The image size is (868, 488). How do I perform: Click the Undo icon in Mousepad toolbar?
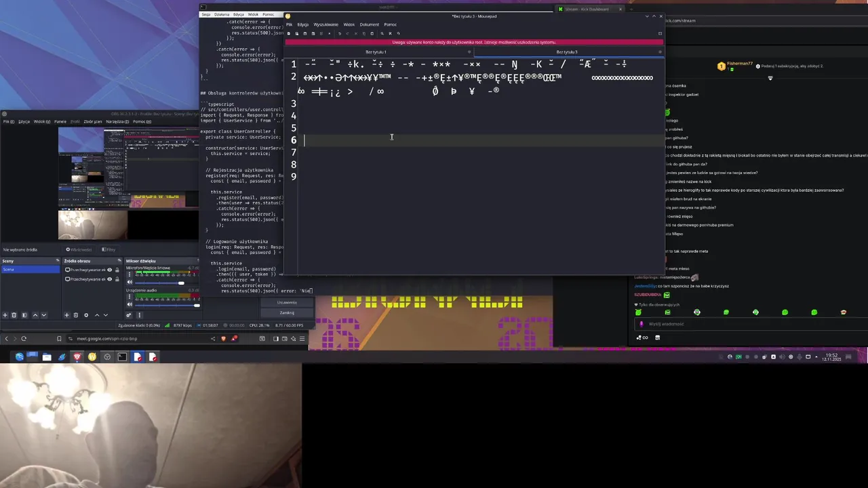click(x=340, y=33)
